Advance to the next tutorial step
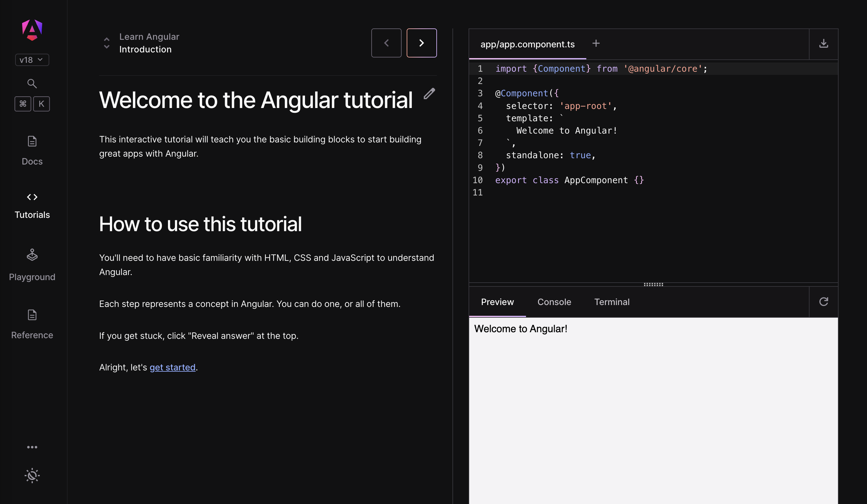 422,43
